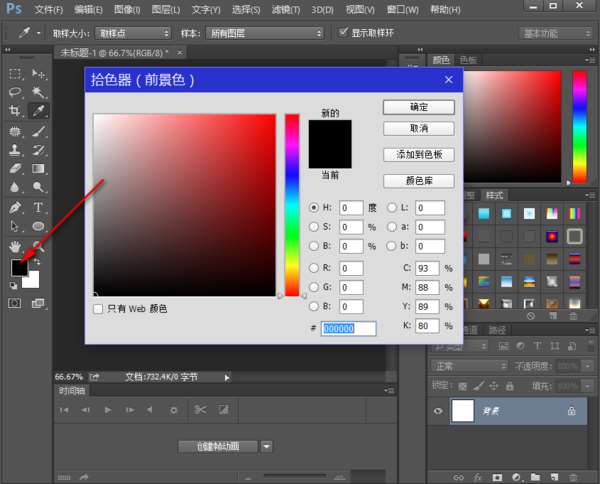This screenshot has height=484, width=600.
Task: Click the dialog's vertical hue slider
Action: [292, 205]
